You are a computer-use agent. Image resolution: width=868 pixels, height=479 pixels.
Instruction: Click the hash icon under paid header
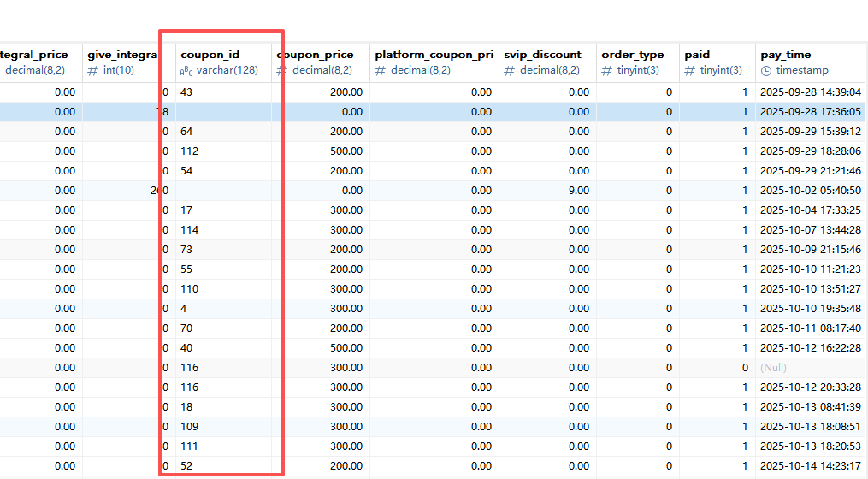690,71
